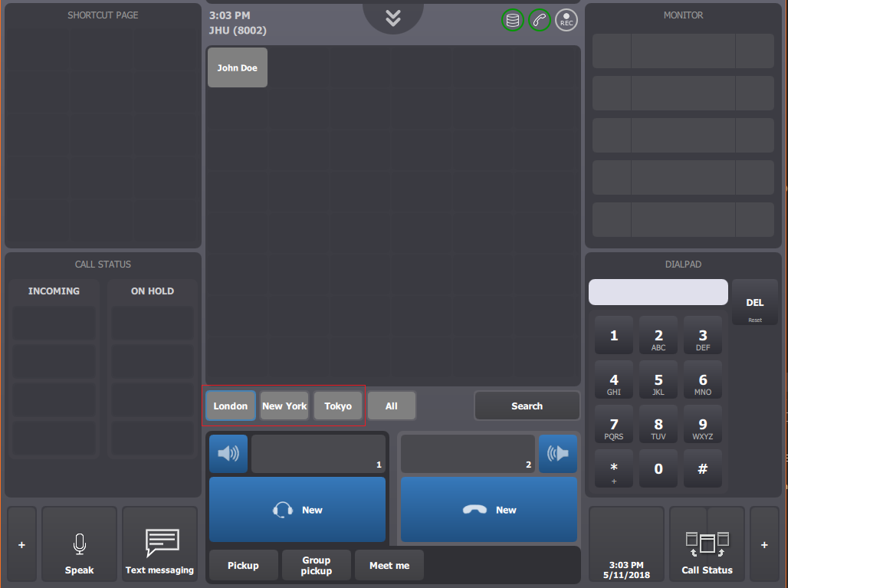Click the database status icon
Viewport: 883px width, 588px height.
[513, 20]
